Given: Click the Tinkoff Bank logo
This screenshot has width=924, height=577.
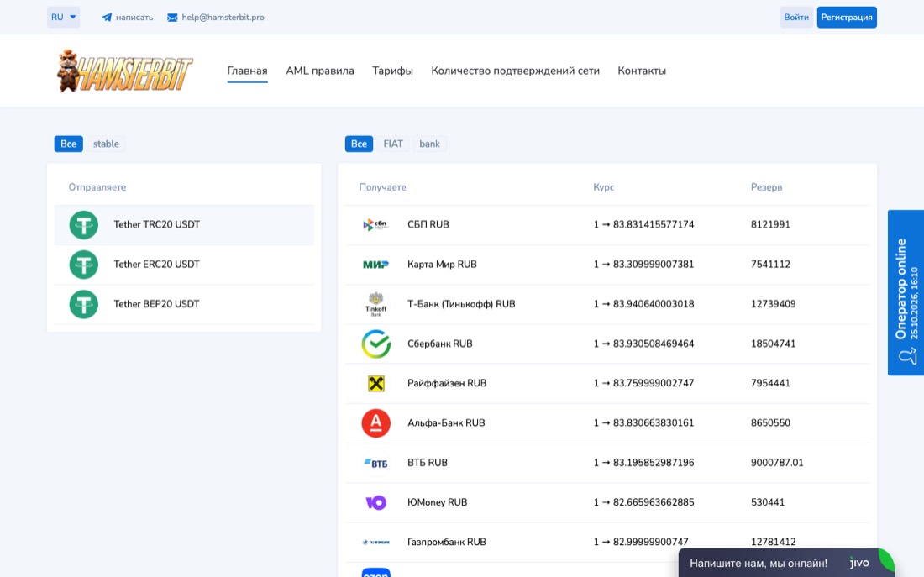Looking at the screenshot, I should click(375, 304).
